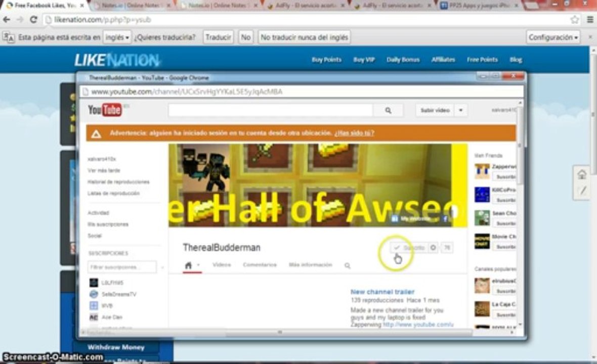Click the KillCoPro channel avatar
The width and height of the screenshot is (597, 364).
tap(482, 194)
